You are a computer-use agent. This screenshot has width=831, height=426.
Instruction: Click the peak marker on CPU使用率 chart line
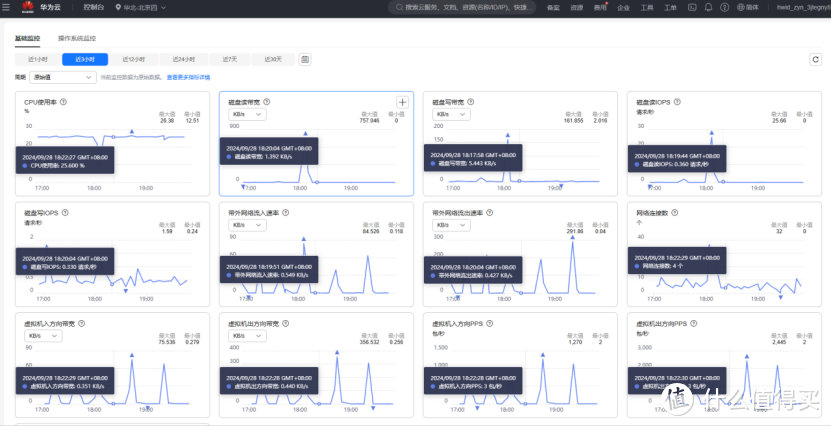pyautogui.click(x=132, y=131)
